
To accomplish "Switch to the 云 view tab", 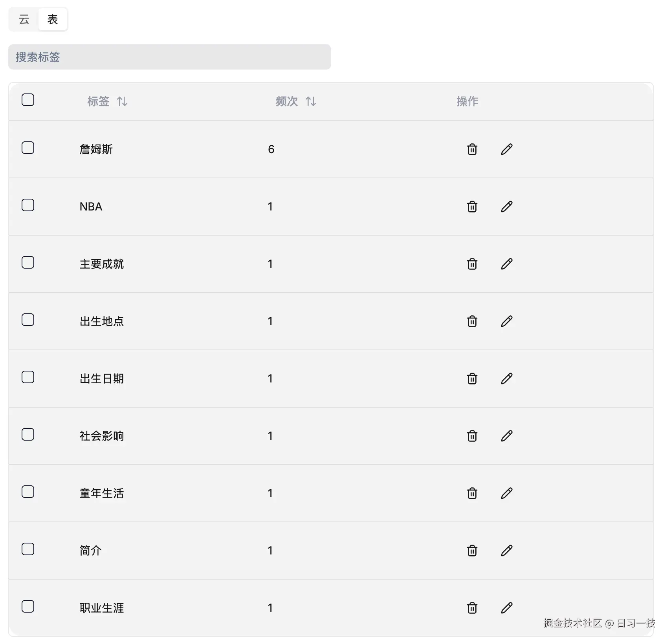I will click(23, 18).
